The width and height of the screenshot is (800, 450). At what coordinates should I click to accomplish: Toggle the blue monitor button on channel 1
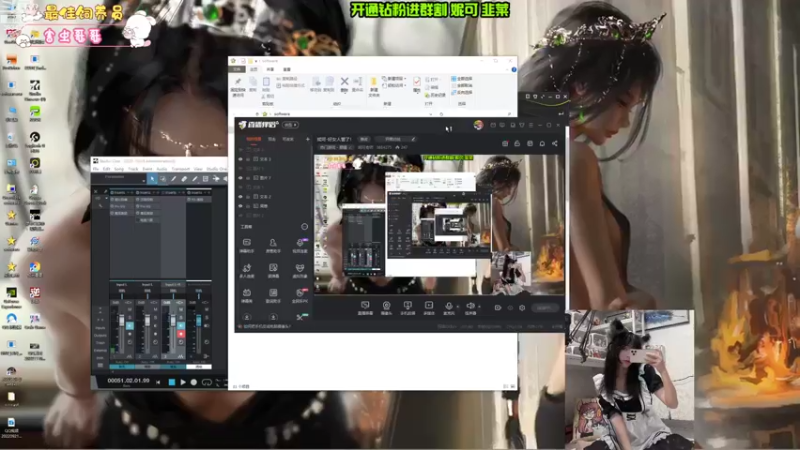[x=130, y=326]
